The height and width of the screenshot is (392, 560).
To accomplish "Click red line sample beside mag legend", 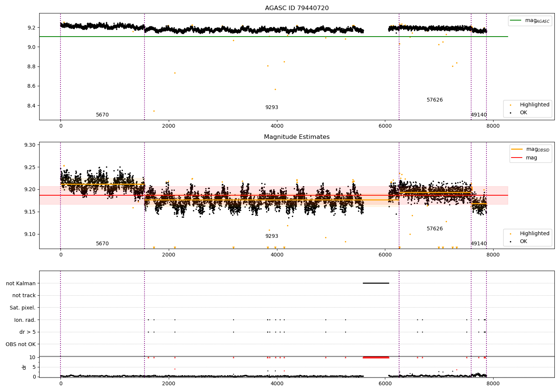I will pos(517,158).
